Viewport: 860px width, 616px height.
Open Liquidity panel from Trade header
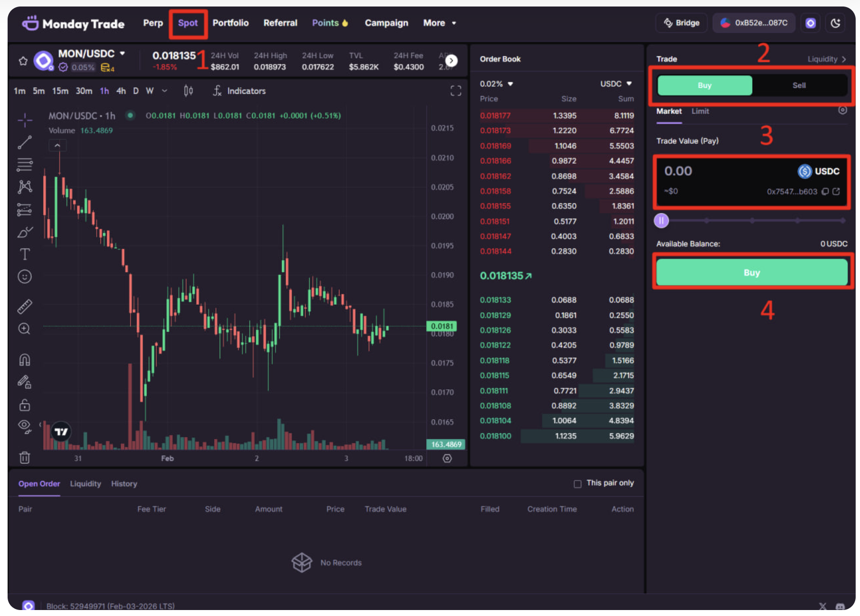click(x=827, y=59)
